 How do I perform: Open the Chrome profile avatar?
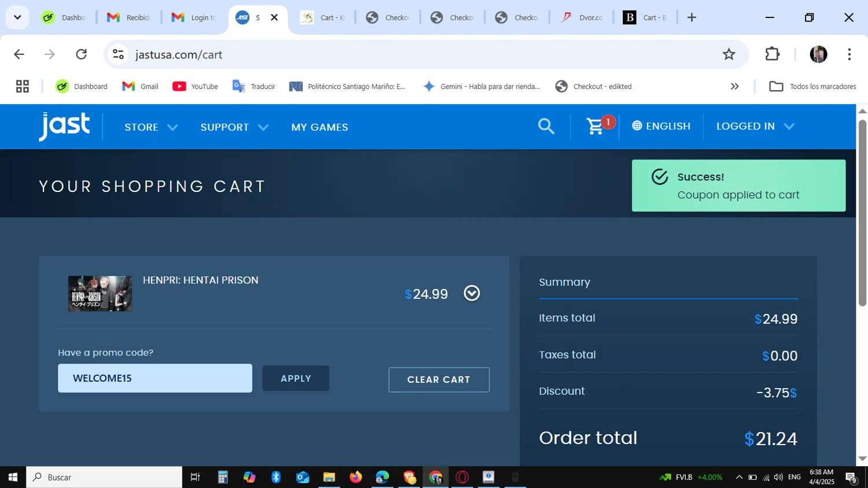818,54
